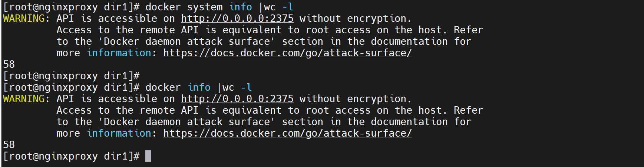
Task: Click cyan 'info' in the docker system command
Action: (241, 7)
